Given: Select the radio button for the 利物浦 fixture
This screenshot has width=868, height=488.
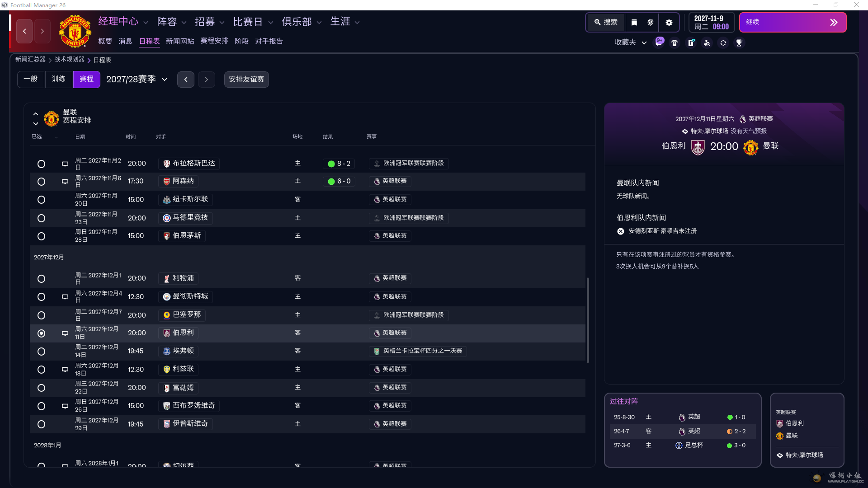Looking at the screenshot, I should [x=41, y=279].
